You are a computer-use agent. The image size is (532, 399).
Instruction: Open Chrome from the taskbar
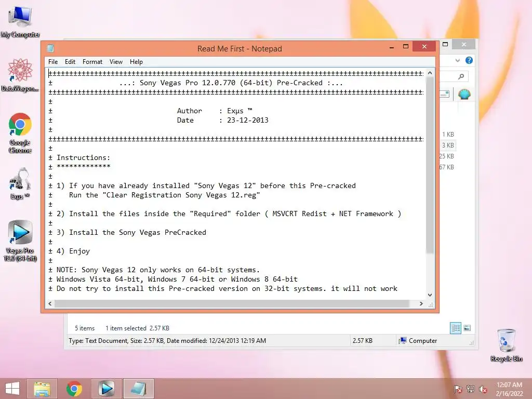coord(74,389)
